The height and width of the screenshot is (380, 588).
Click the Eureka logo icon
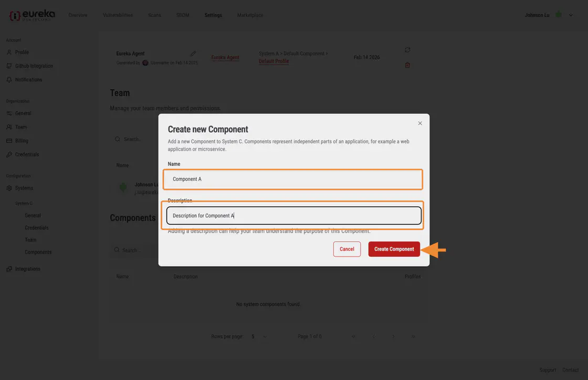[15, 15]
